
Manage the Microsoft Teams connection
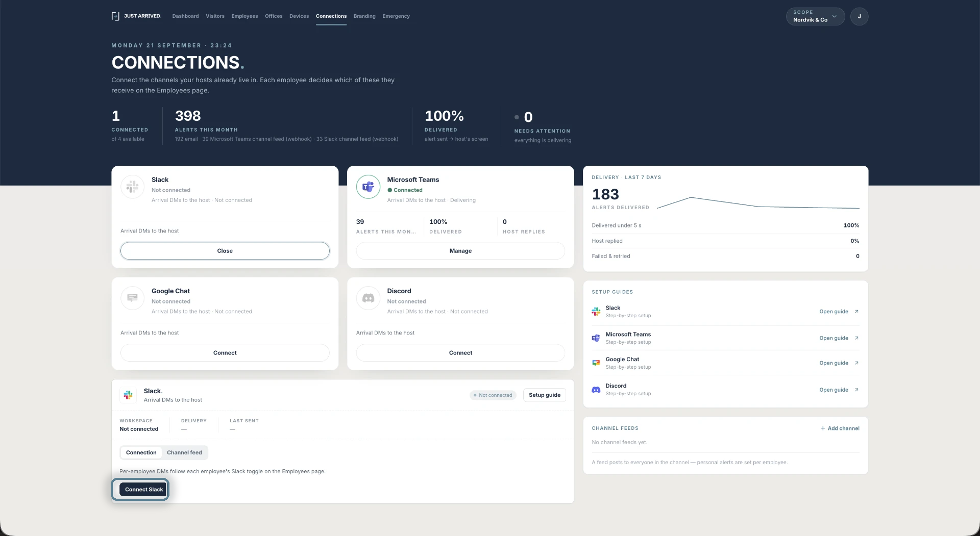pos(460,251)
